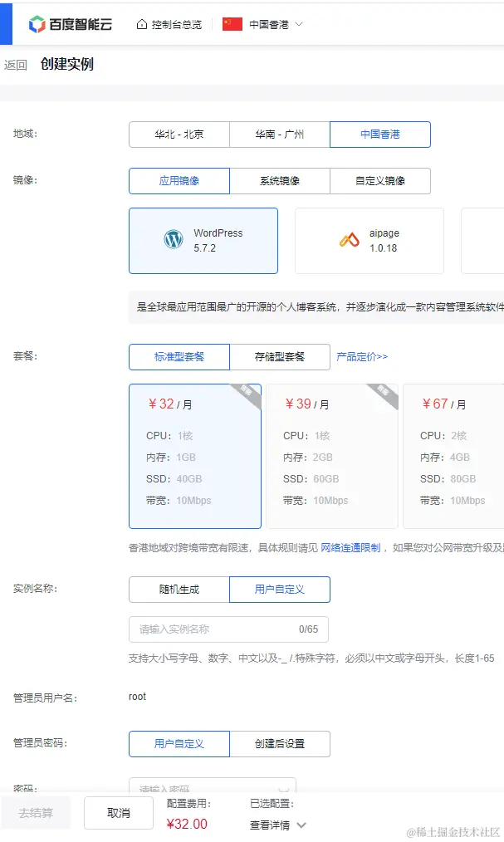Click the SSD: 80GB spec text
This screenshot has width=504, height=842.
448,479
